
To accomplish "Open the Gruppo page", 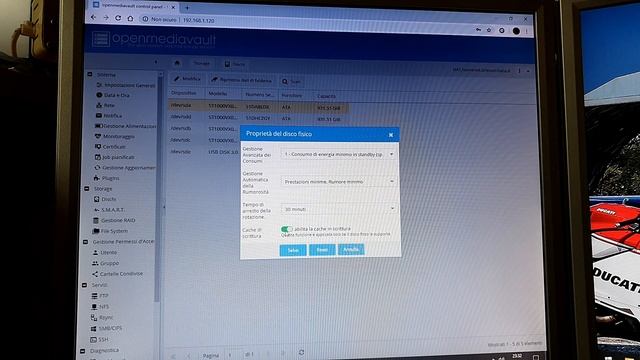I will (106, 263).
